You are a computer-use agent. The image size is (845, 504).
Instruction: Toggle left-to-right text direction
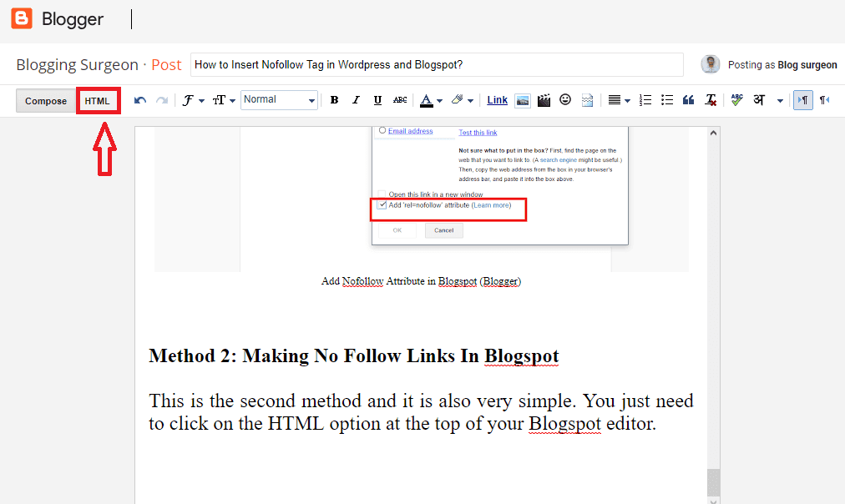click(x=803, y=100)
